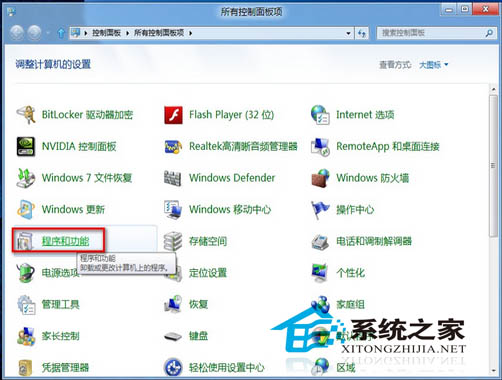Expand the arrow after 控制面板 breadcrumb
The image size is (502, 380).
(x=127, y=33)
